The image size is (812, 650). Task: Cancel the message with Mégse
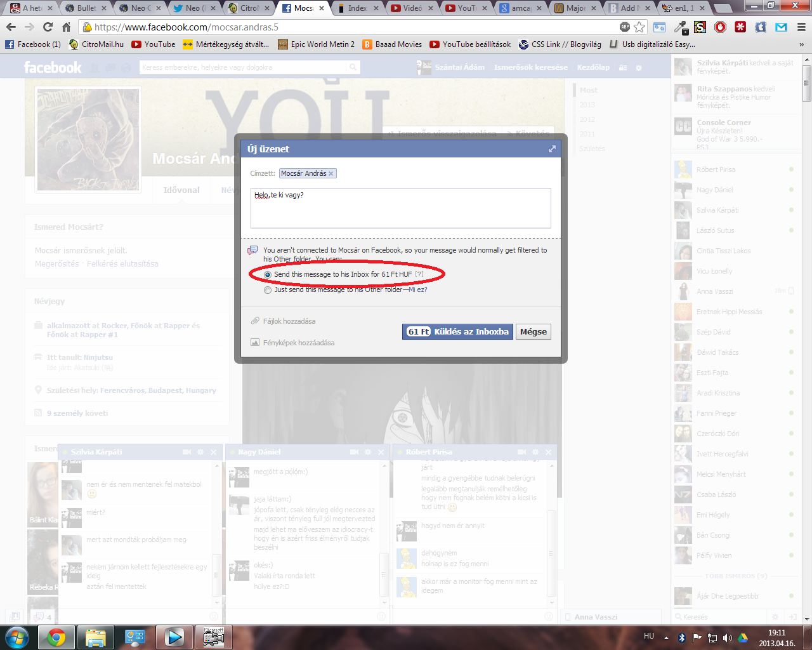tap(534, 331)
